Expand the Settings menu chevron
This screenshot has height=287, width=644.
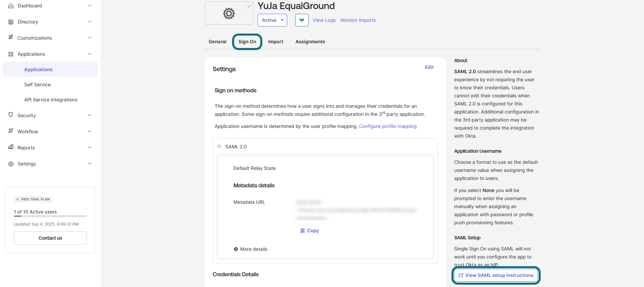pos(90,164)
